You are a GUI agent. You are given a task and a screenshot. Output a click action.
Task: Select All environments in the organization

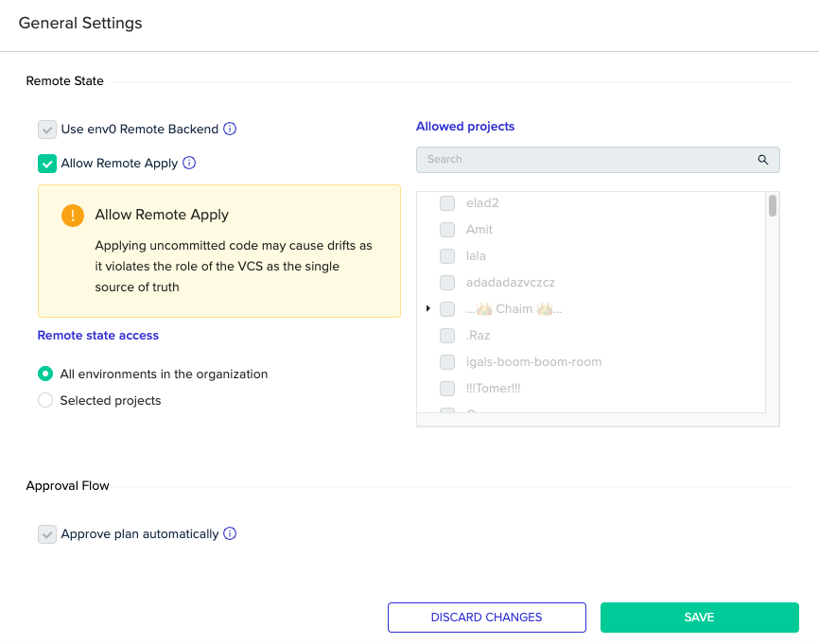44,374
